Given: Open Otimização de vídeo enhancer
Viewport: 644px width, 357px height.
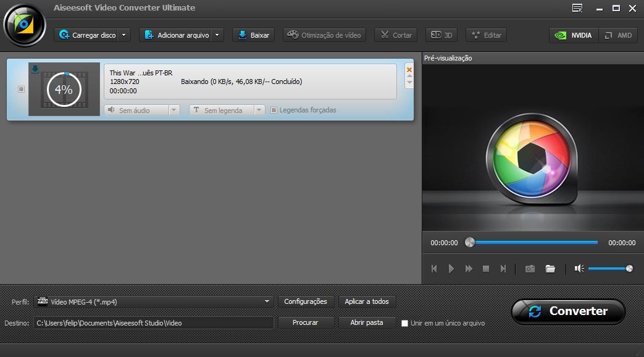Looking at the screenshot, I should (324, 35).
